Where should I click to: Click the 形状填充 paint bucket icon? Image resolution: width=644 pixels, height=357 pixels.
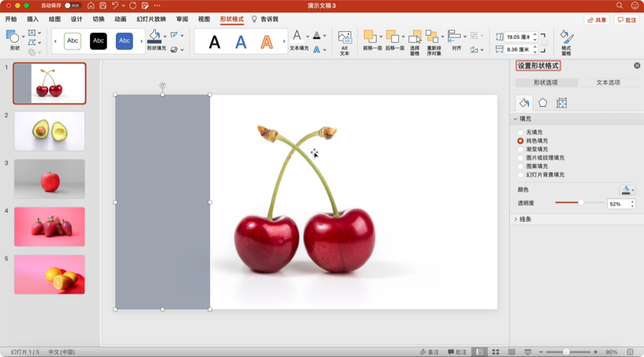pos(154,36)
